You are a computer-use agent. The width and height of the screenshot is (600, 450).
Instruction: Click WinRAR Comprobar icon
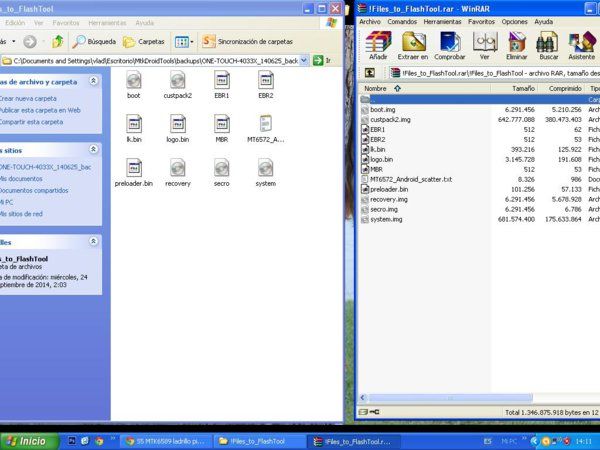[x=450, y=46]
